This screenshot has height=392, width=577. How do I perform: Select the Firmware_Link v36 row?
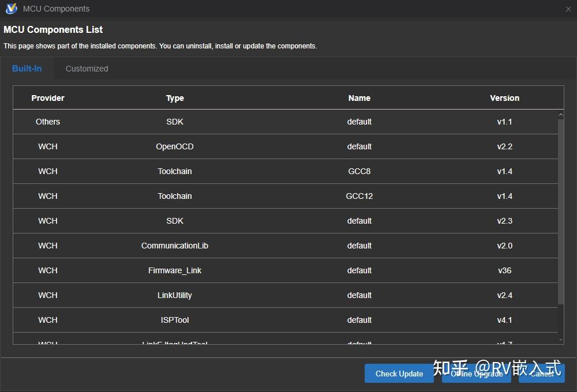[231, 270]
